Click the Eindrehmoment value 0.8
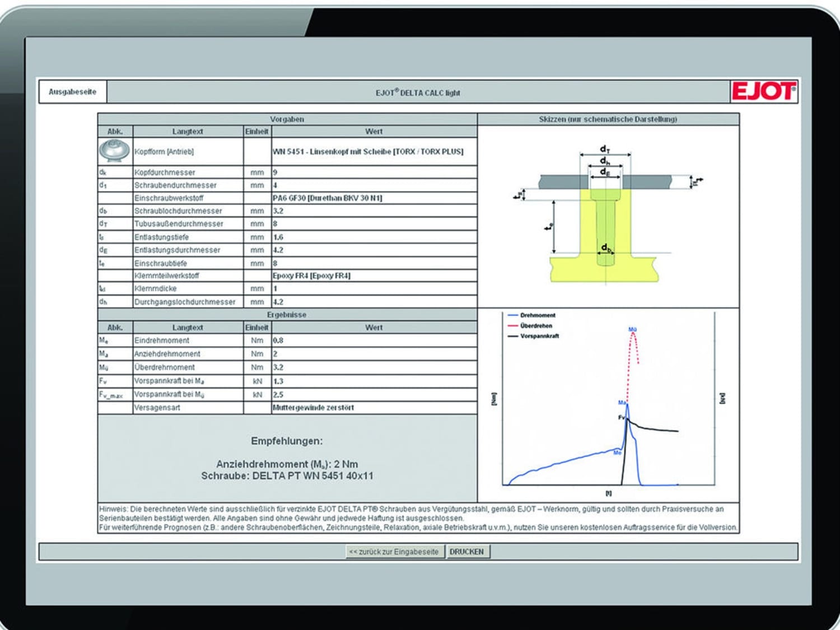Viewport: 840px width, 630px height. 278,340
